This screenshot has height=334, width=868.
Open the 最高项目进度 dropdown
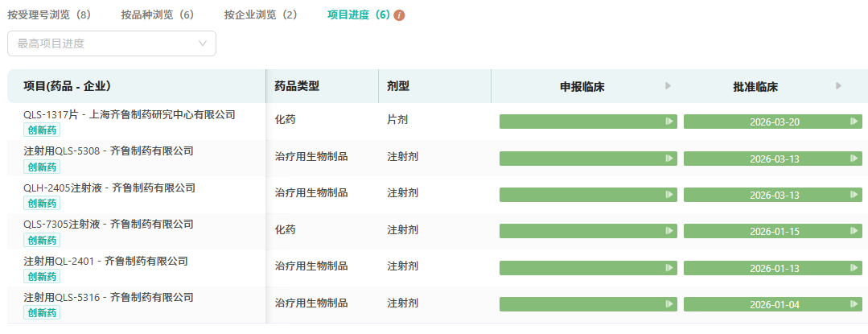tap(112, 43)
